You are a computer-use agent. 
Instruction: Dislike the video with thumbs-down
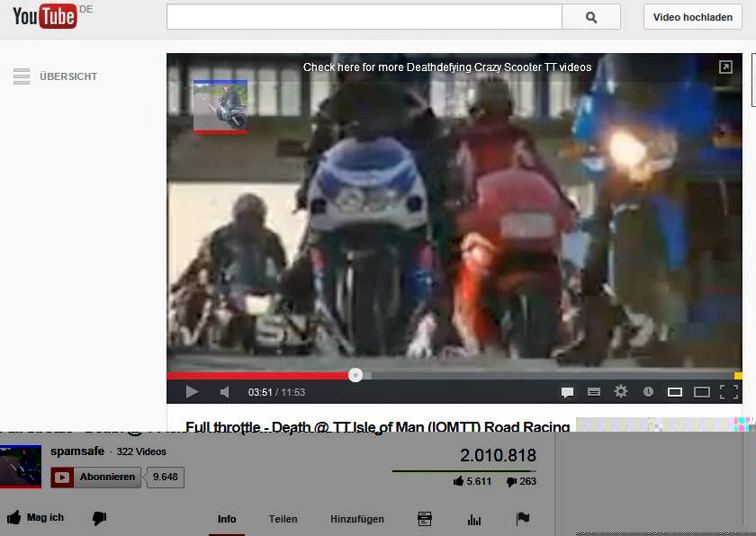(x=100, y=518)
